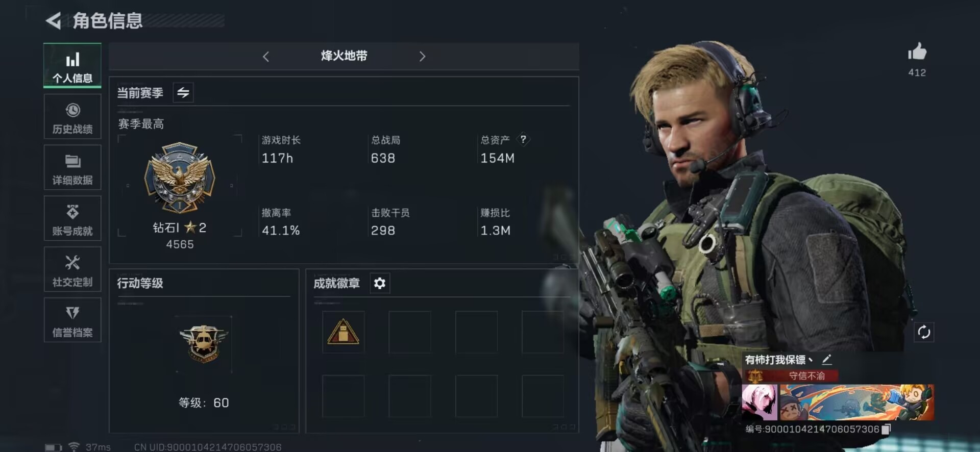Switch to the 账号成就 tab

coord(72,218)
